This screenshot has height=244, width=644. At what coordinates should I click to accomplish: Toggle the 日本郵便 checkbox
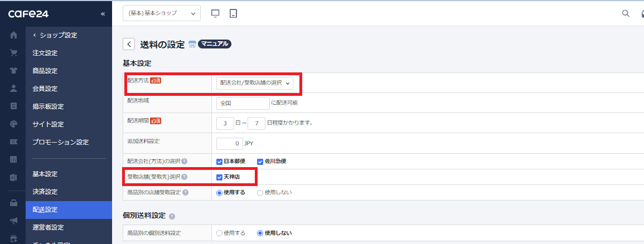pos(219,162)
